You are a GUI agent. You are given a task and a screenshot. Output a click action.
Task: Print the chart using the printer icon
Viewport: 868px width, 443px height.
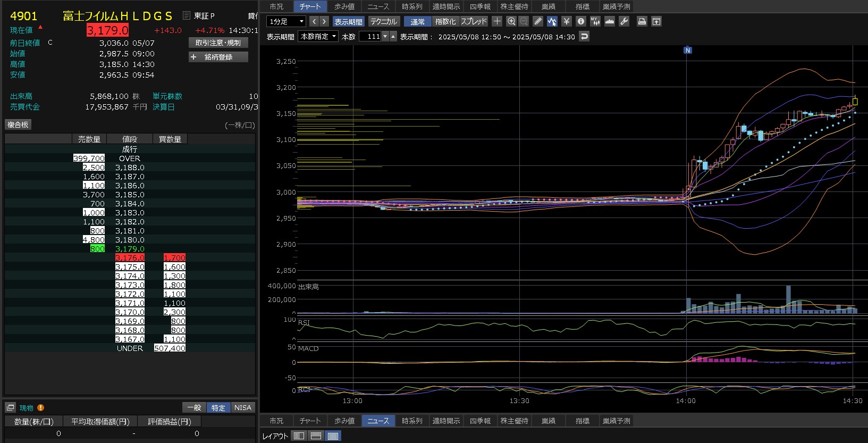click(642, 21)
